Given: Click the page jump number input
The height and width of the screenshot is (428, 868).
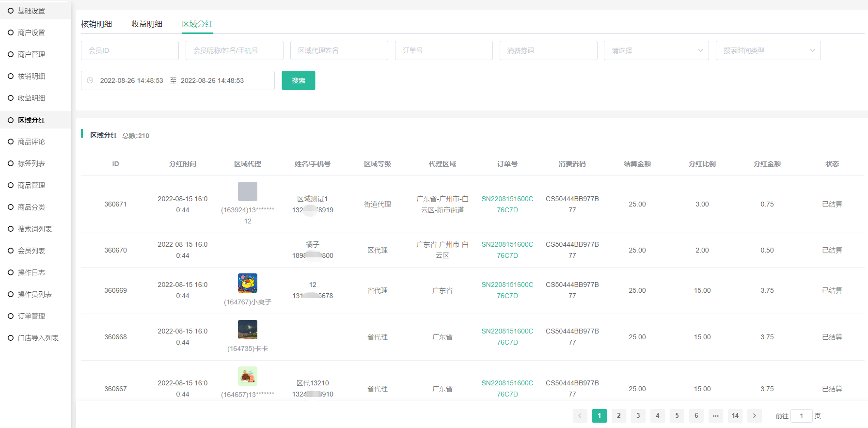Looking at the screenshot, I should point(801,416).
